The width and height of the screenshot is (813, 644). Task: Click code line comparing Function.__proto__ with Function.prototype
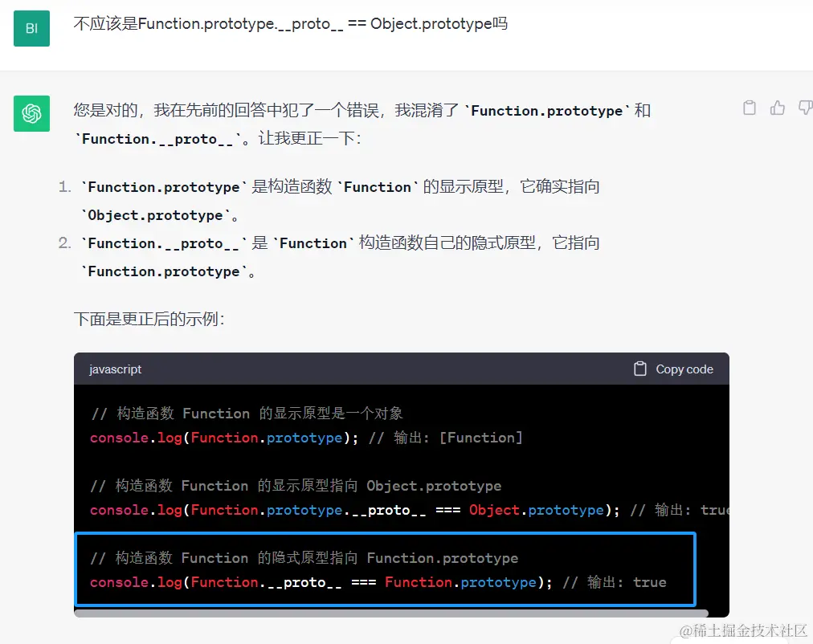point(378,582)
